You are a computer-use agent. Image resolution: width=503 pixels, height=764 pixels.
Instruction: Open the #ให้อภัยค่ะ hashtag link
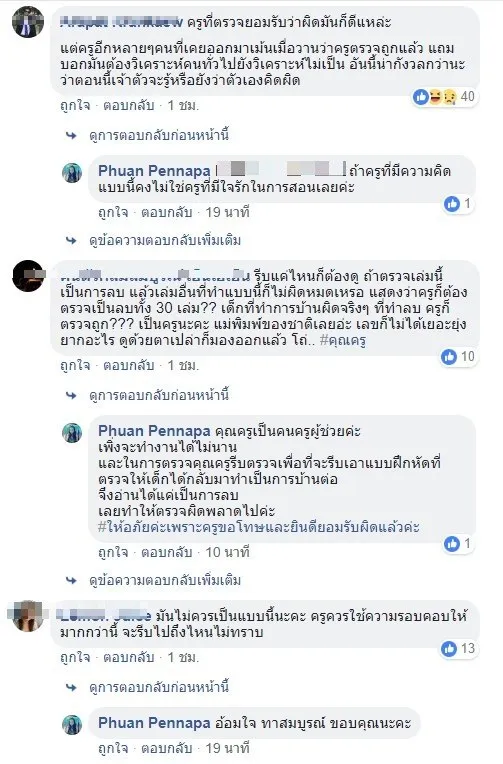126,527
